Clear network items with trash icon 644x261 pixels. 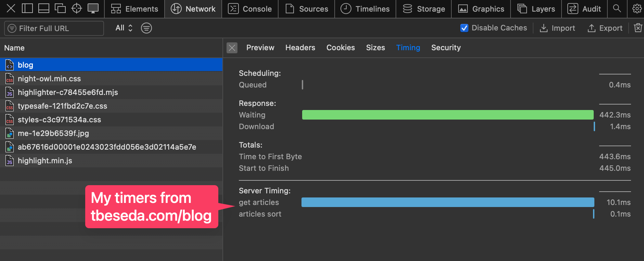tap(638, 28)
